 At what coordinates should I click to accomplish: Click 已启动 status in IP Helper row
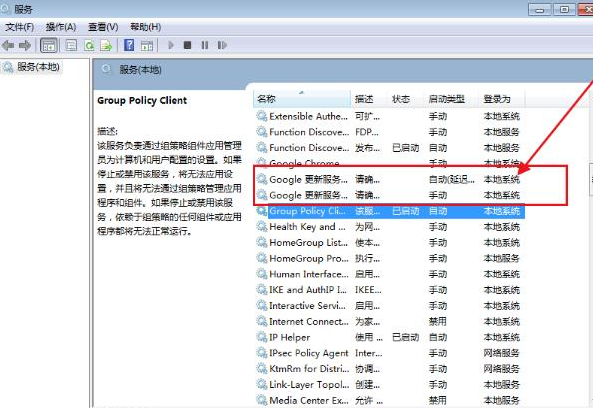(406, 337)
